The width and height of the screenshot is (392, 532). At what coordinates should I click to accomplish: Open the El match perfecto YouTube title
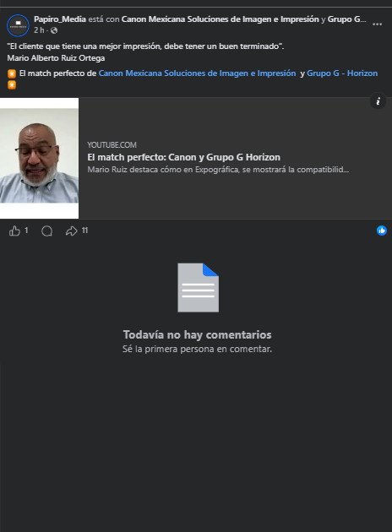point(183,157)
